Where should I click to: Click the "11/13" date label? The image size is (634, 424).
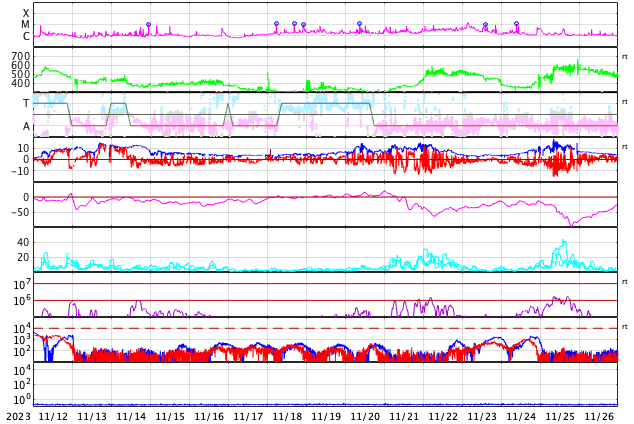[92, 417]
